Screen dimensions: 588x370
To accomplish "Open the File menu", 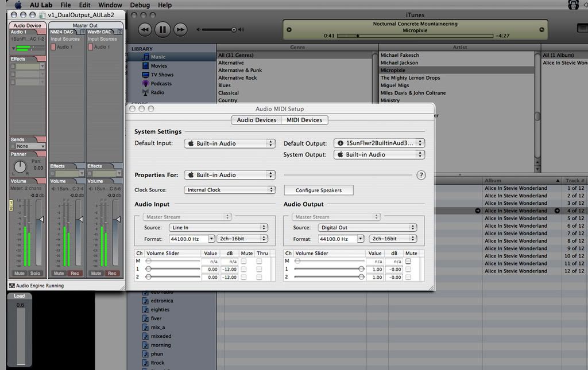I will click(x=65, y=5).
